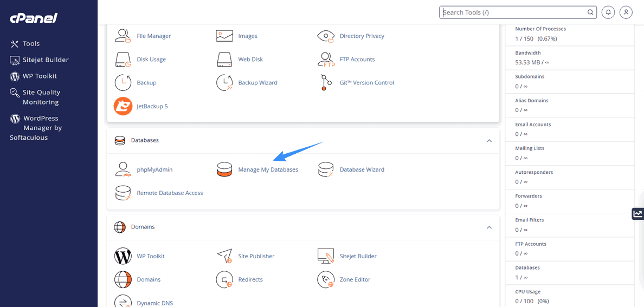644x307 pixels.
Task: Open the WP Toolkit WordPress icon in Domains
Action: click(x=123, y=256)
